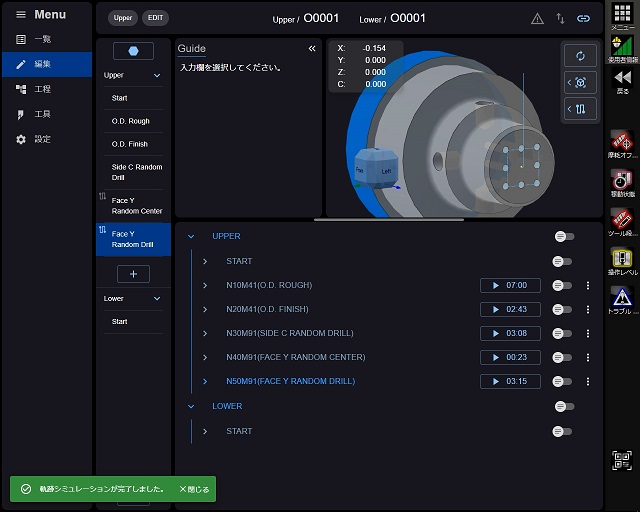Expand the camera view options button

580,83
